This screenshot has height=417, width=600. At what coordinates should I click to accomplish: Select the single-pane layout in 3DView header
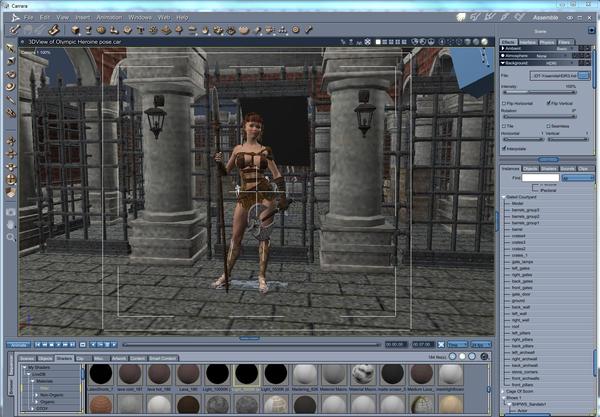378,42
